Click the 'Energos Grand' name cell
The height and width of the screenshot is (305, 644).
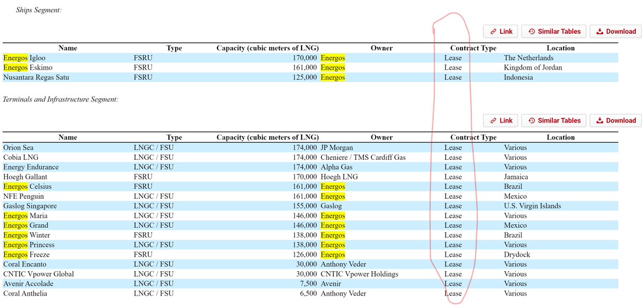coord(25,225)
